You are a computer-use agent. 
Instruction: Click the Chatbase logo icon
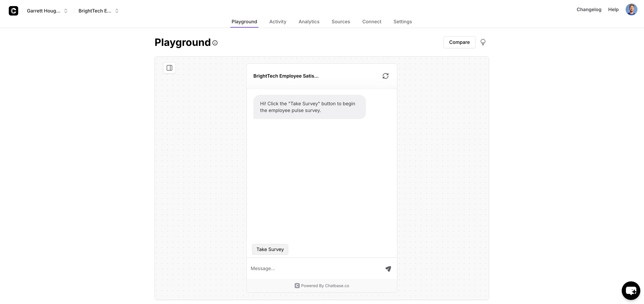point(13,11)
